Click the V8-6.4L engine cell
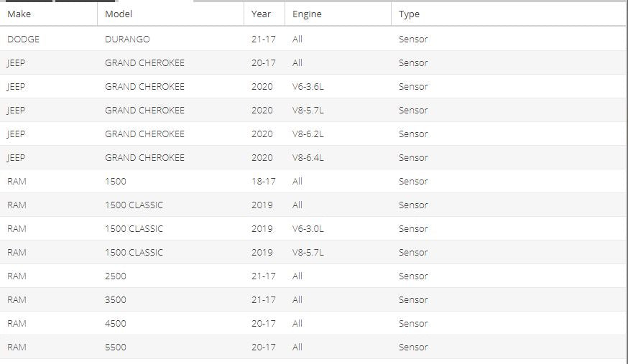 click(308, 157)
